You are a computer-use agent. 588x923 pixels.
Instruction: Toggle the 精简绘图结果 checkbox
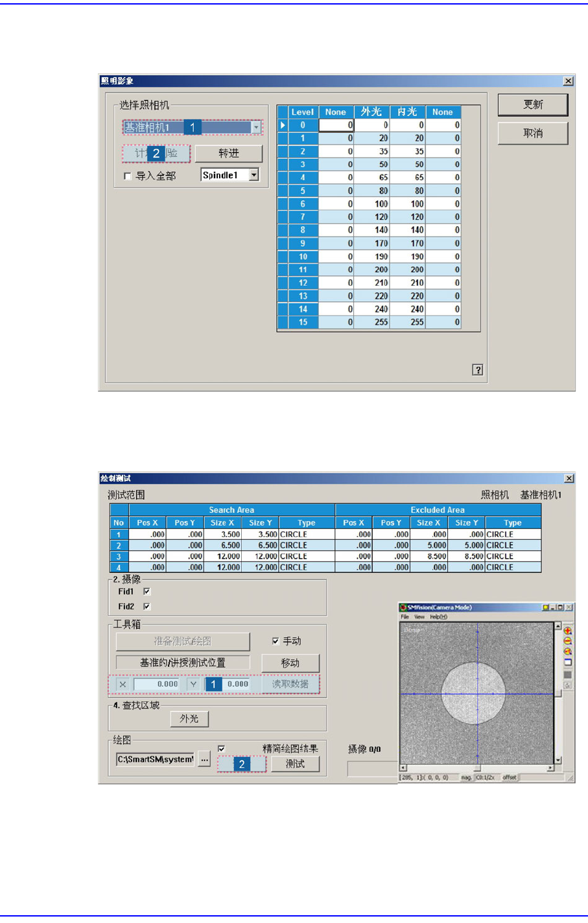click(x=222, y=749)
